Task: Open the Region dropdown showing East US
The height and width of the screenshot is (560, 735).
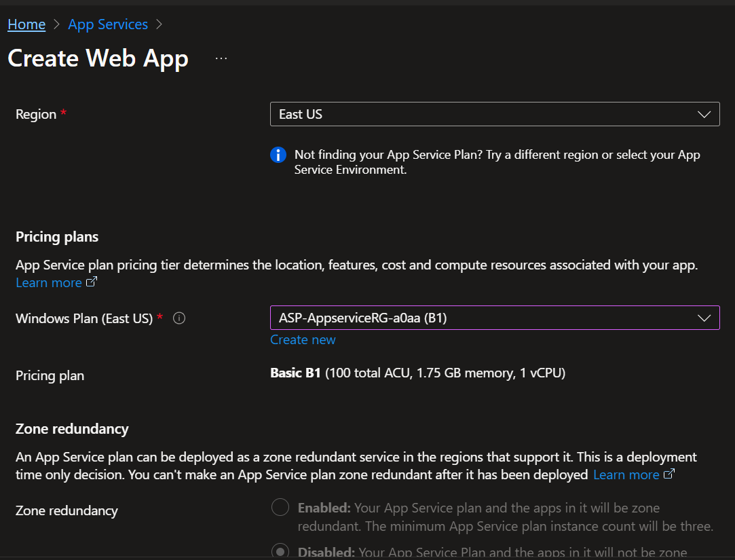Action: point(495,114)
